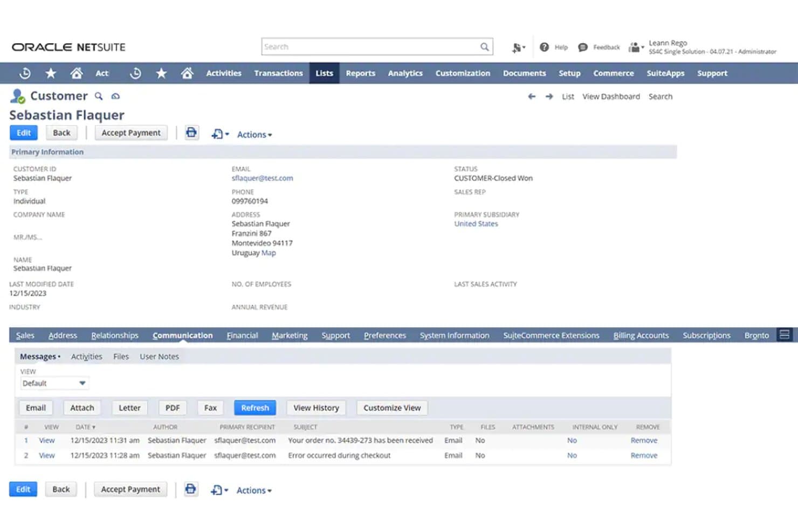Open the Bronto subtab
Viewport: 798px width, 532px height.
[x=756, y=335]
